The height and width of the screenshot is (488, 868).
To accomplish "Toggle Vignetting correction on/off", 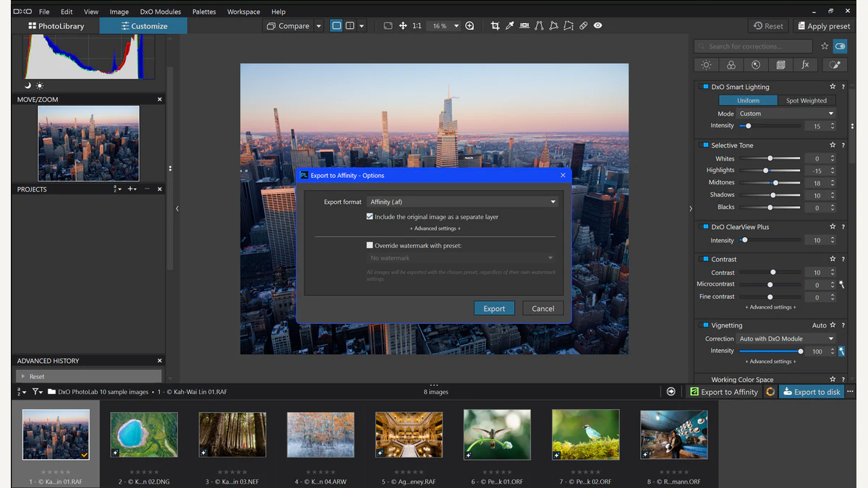I will (x=705, y=325).
